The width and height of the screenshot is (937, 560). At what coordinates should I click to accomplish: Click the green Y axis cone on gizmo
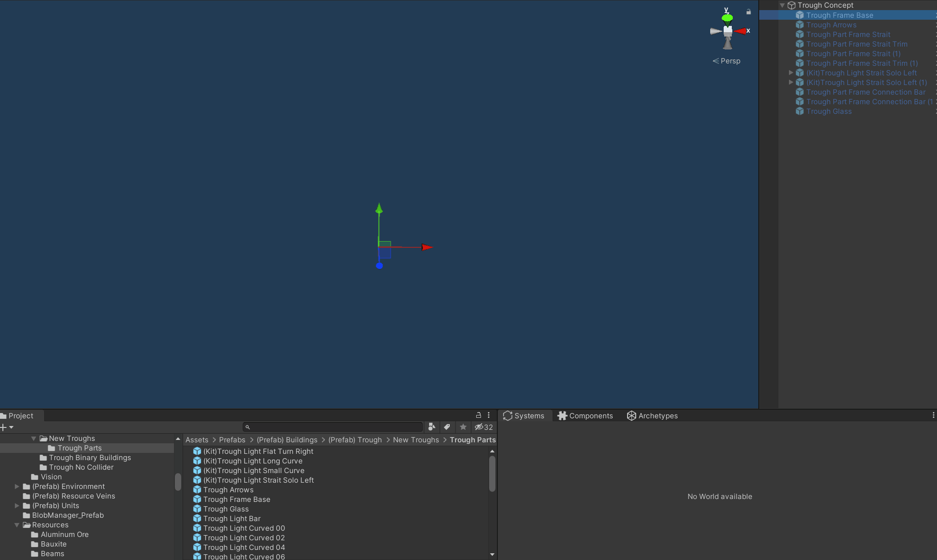coord(727,18)
